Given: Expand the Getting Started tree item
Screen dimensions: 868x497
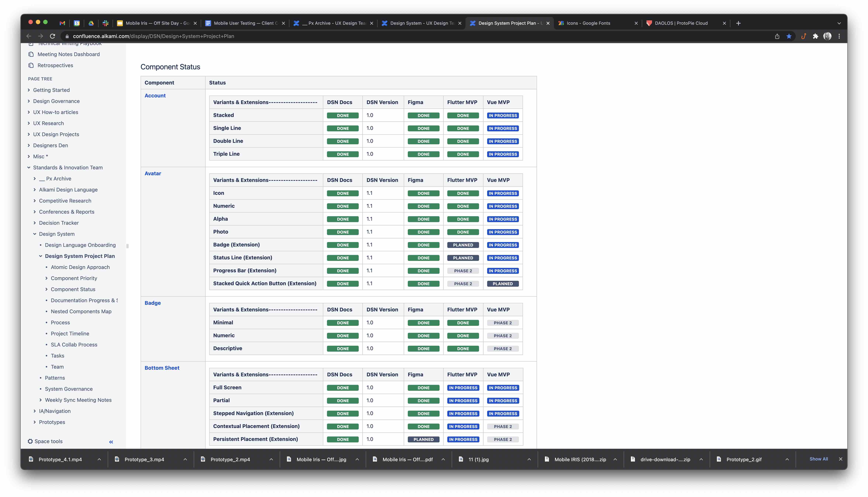Looking at the screenshot, I should 29,90.
